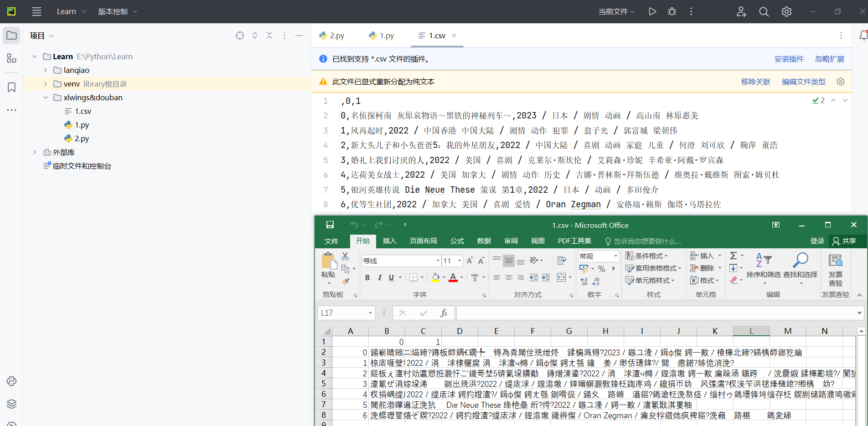The width and height of the screenshot is (868, 426).
Task: Apply red font color in Excel
Action: pos(453,277)
